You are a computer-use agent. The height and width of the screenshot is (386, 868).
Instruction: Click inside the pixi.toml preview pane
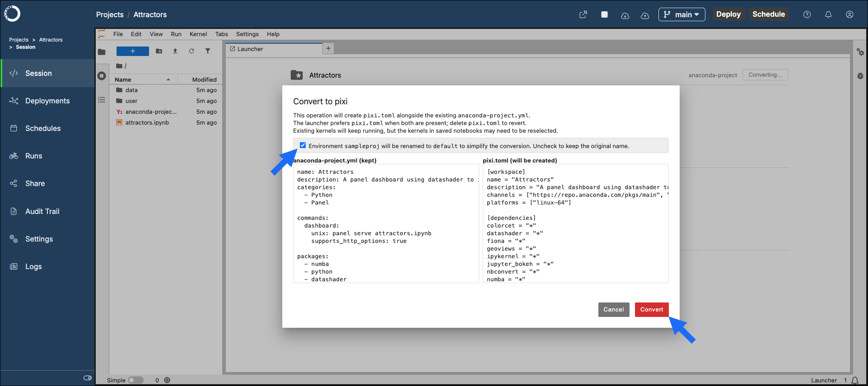click(576, 223)
